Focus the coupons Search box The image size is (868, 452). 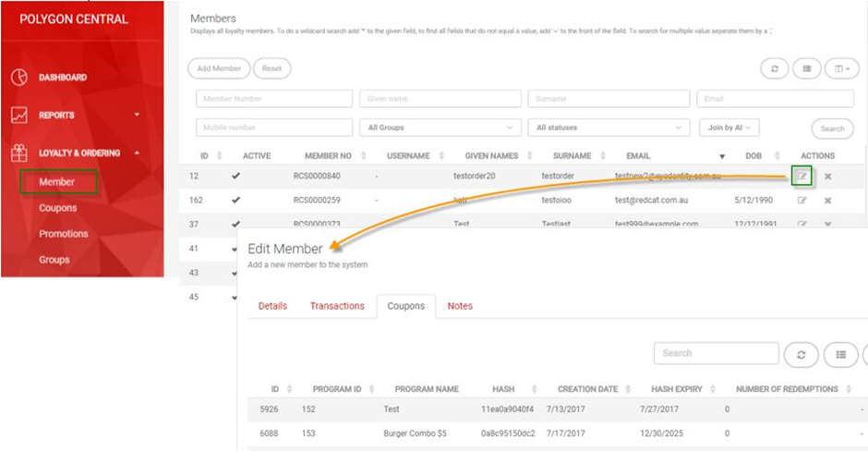717,353
